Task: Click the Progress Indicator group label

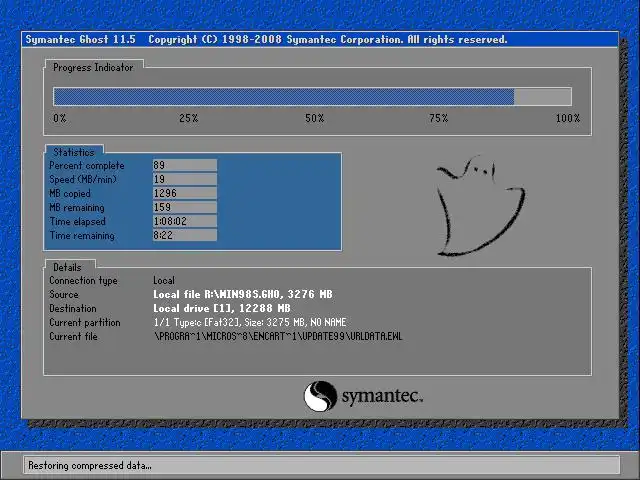Action: point(93,67)
